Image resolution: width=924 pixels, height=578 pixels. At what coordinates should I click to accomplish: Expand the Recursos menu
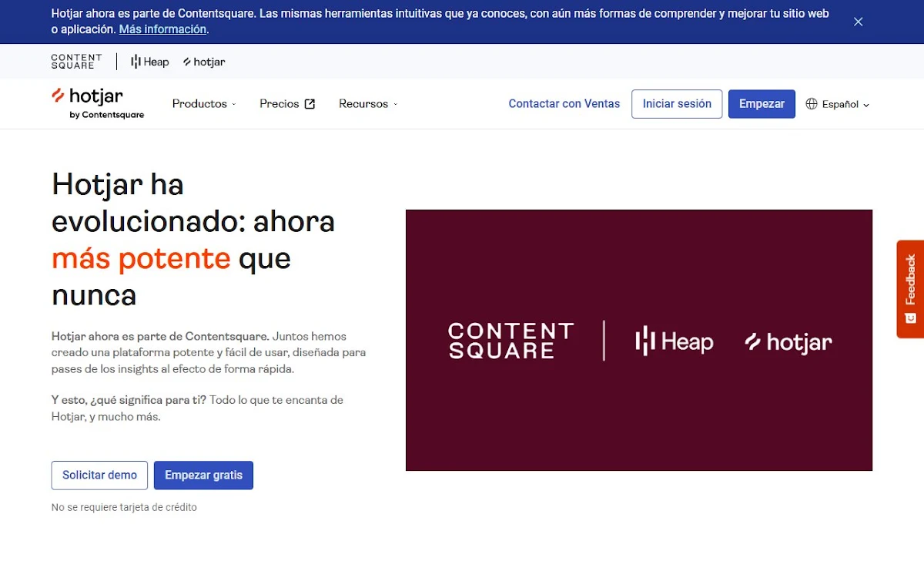tap(368, 104)
